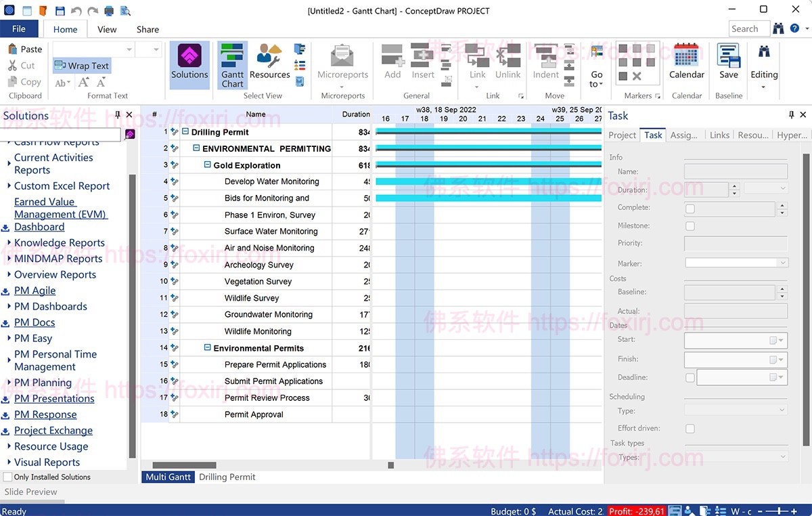Click the Wrap Text button
This screenshot has width=812, height=516.
tap(82, 66)
